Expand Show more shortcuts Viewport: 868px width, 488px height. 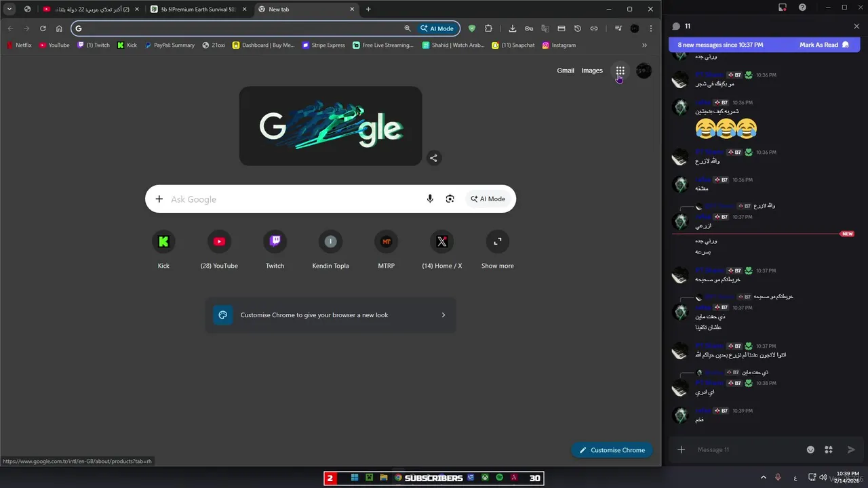point(498,249)
